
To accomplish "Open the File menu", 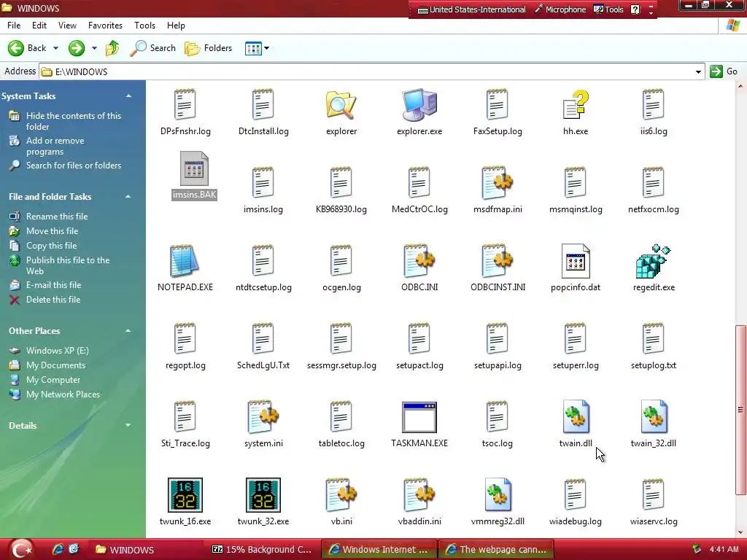I will point(14,26).
